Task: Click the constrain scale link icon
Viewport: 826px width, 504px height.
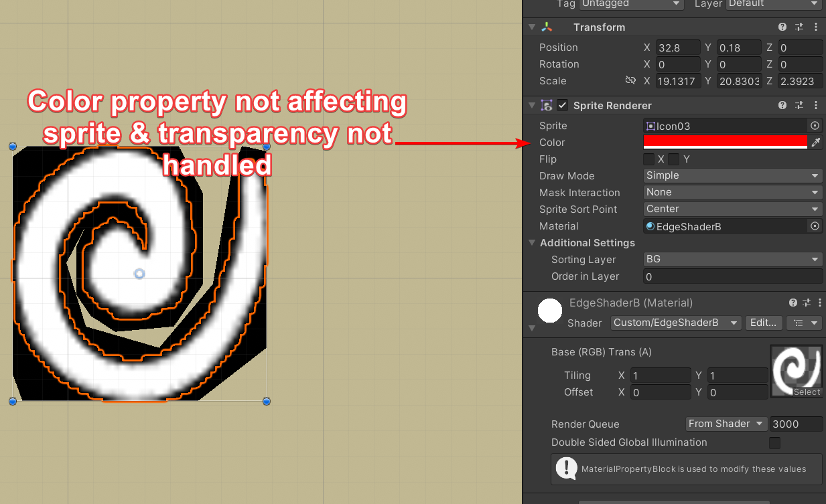Action: (630, 80)
